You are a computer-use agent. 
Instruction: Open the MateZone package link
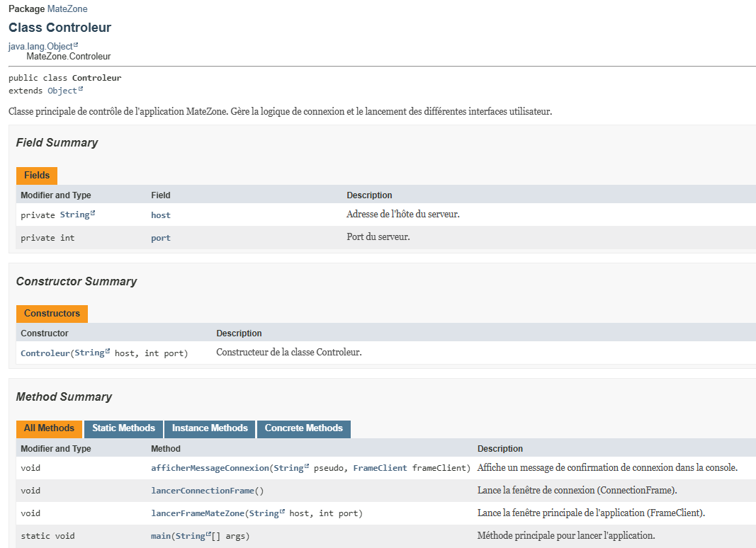(67, 9)
